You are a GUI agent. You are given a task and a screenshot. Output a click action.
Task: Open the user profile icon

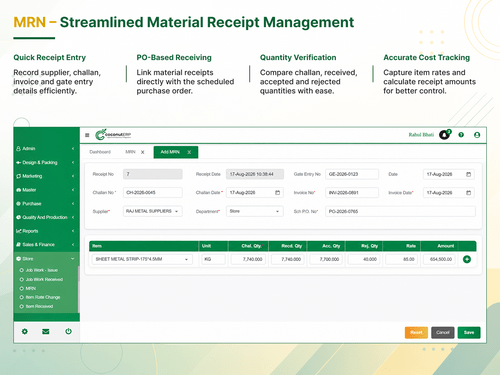[x=477, y=135]
